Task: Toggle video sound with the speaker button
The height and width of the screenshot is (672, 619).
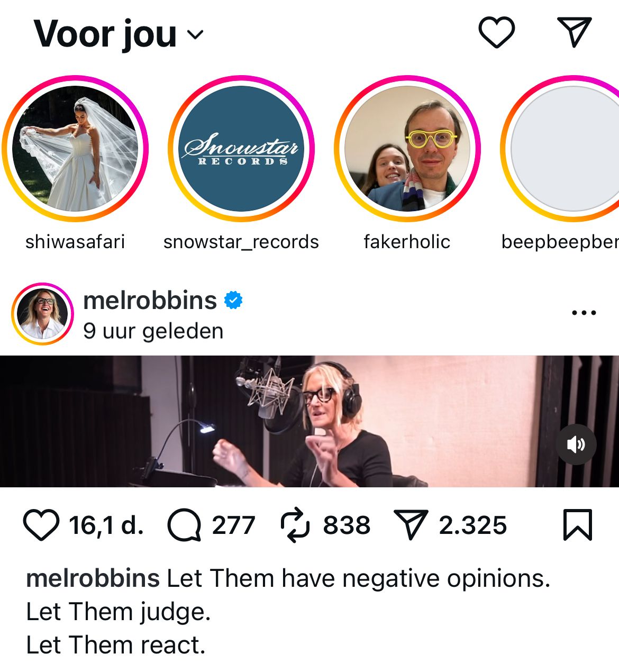Action: pyautogui.click(x=576, y=444)
